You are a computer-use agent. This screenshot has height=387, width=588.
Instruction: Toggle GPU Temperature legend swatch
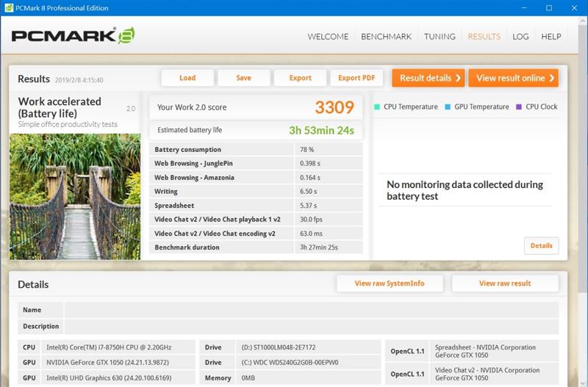tap(448, 107)
